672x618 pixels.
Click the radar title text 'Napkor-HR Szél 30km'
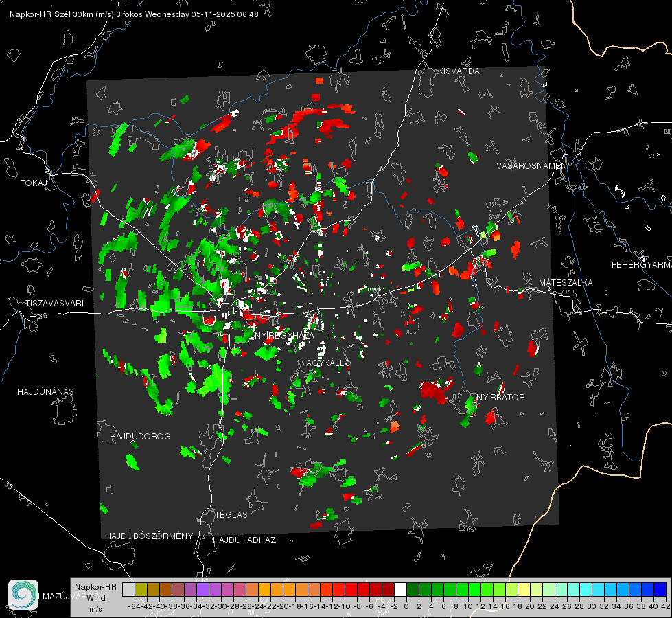click(x=53, y=14)
